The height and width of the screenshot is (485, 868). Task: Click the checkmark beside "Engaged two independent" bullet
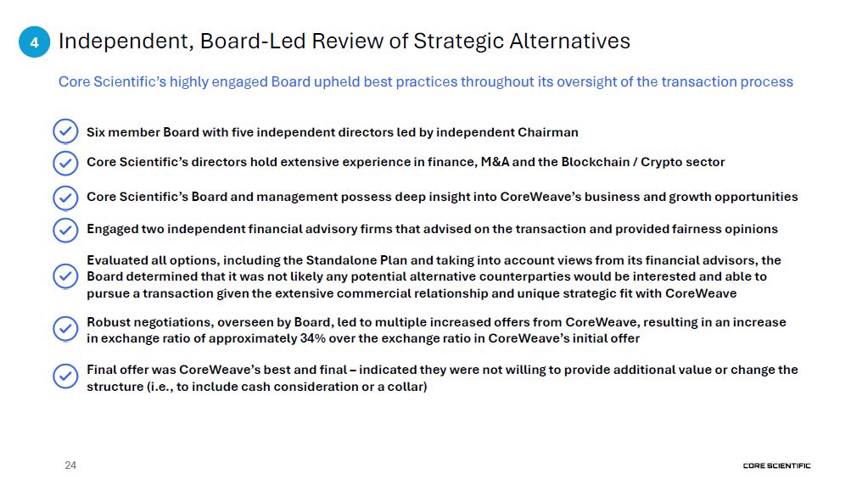(x=65, y=230)
